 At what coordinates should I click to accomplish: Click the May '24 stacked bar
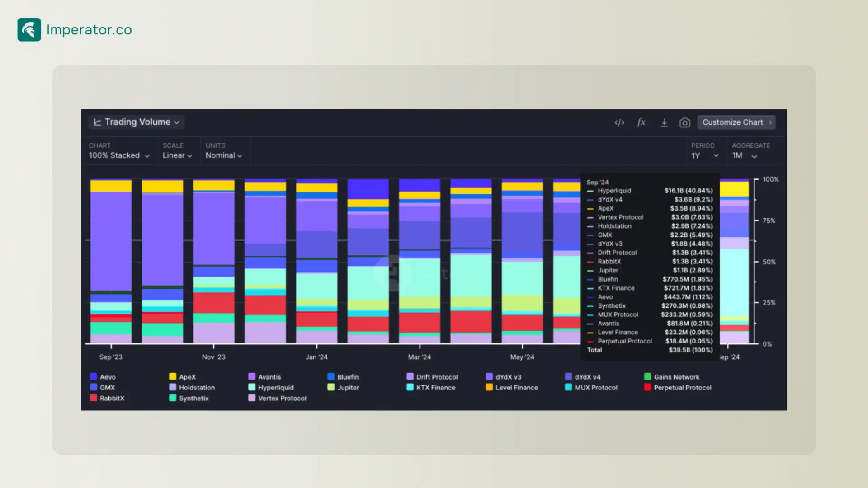[522, 261]
